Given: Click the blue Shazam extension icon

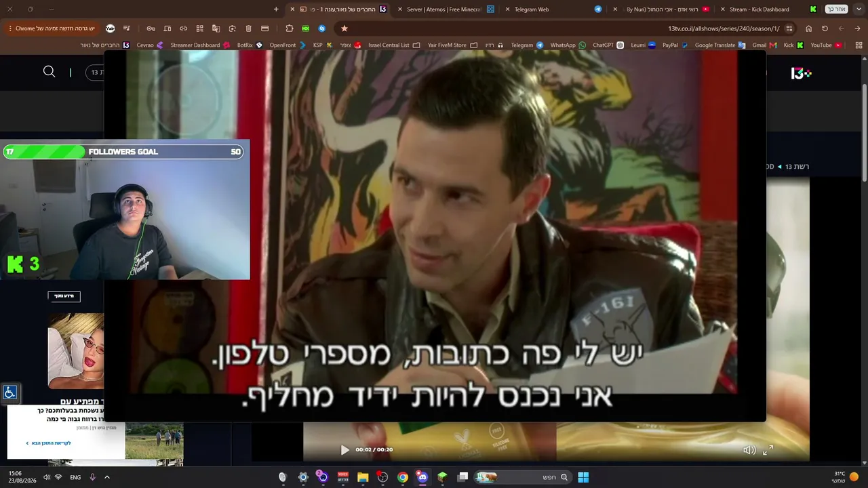Looking at the screenshot, I should [x=322, y=28].
